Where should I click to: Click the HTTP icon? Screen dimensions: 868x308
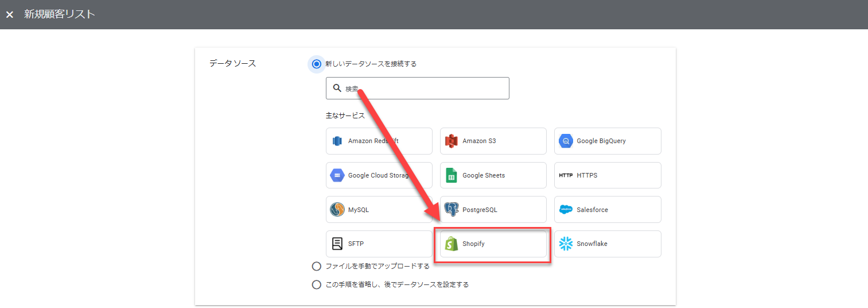(566, 176)
